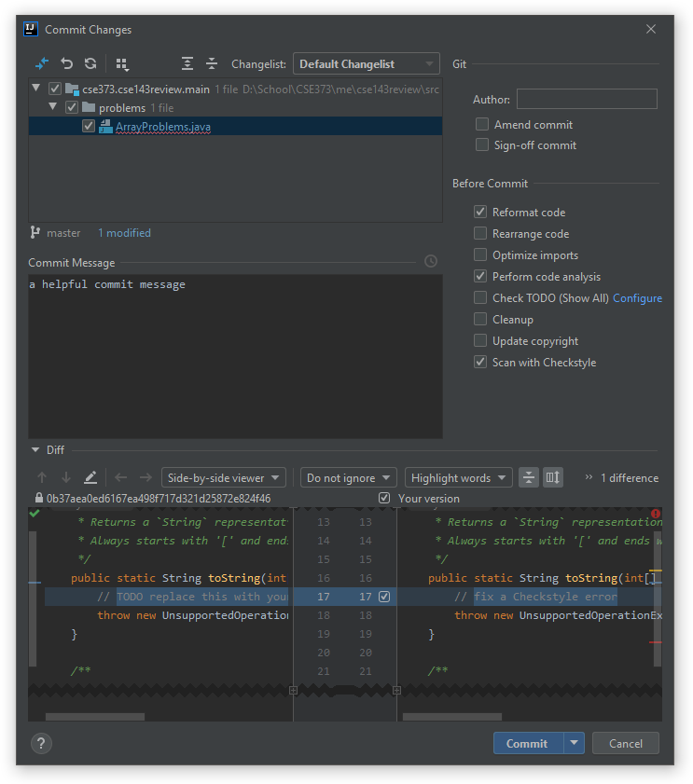This screenshot has height=784, width=693.
Task: Click the Refresh changes icon
Action: coord(90,63)
